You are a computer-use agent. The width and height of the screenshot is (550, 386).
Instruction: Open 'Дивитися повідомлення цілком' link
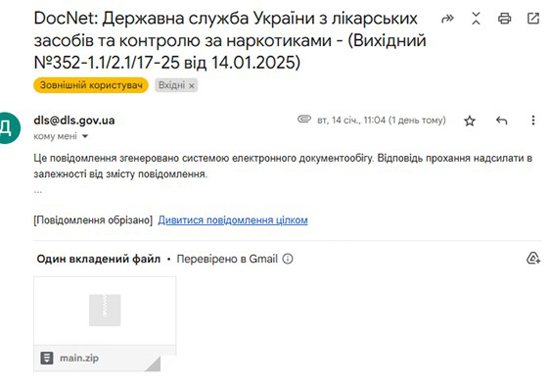click(233, 220)
